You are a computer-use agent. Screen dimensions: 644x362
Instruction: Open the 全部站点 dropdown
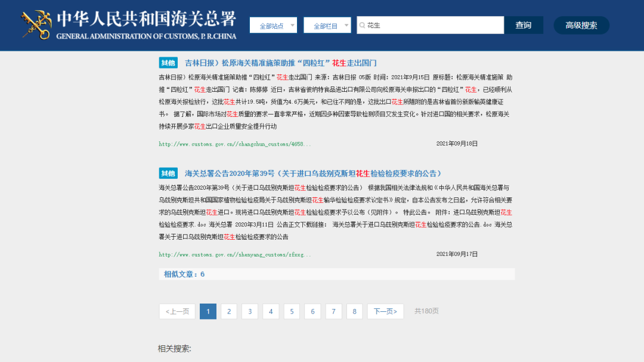(273, 26)
